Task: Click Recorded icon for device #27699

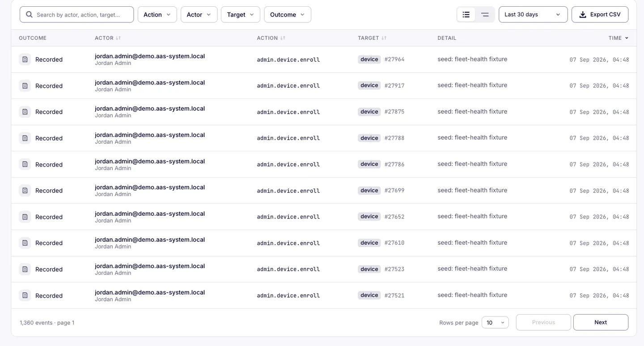Action: pyautogui.click(x=25, y=190)
